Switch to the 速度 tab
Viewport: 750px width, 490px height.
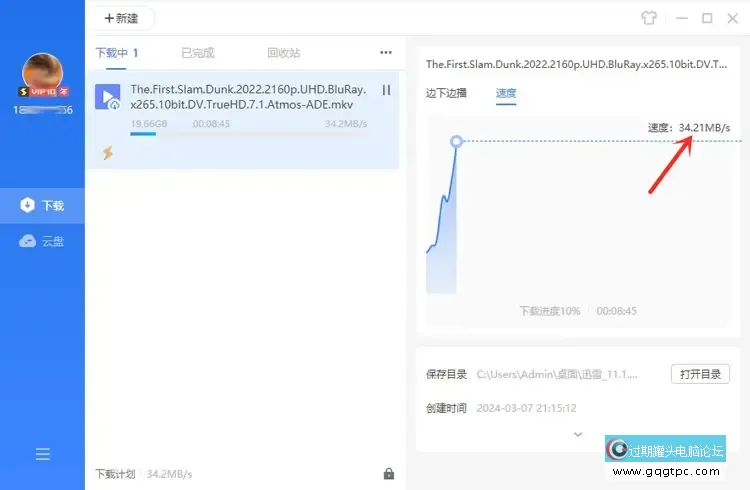tap(506, 93)
